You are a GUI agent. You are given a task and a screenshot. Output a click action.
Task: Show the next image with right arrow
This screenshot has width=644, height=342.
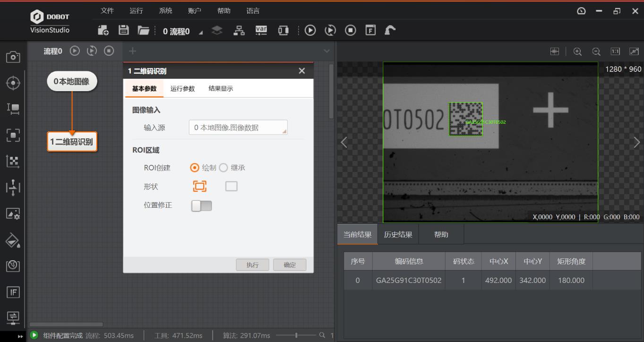(x=636, y=142)
